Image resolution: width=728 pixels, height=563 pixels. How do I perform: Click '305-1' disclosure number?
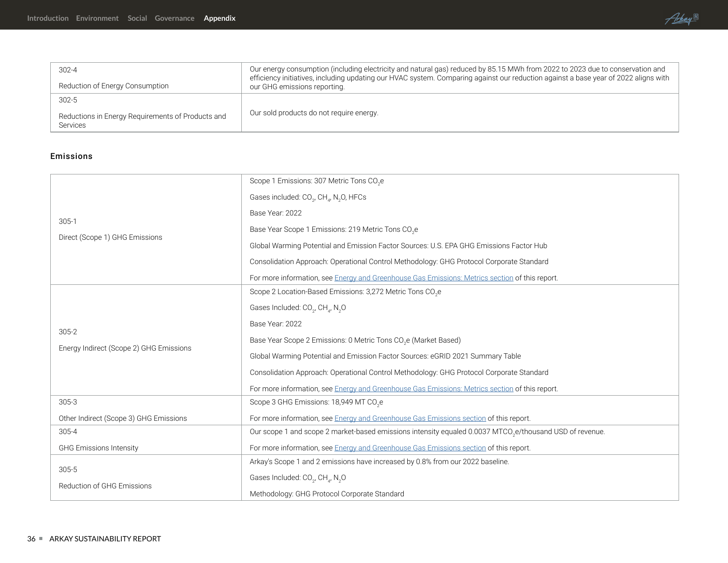click(x=68, y=221)
